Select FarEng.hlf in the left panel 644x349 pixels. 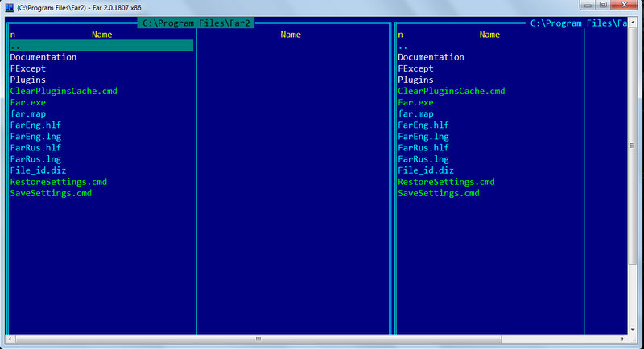coord(35,125)
